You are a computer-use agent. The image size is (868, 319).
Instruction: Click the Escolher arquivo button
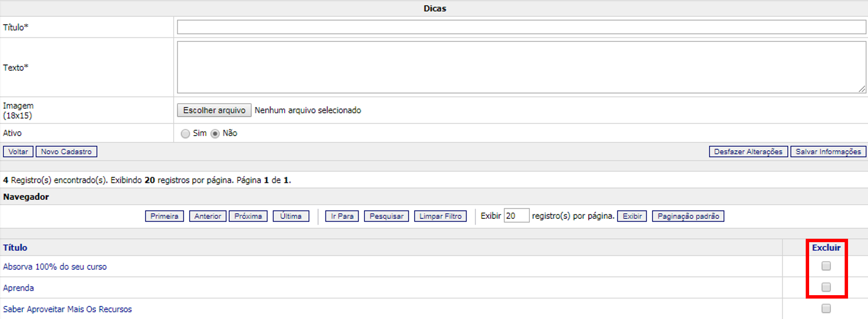pos(214,110)
